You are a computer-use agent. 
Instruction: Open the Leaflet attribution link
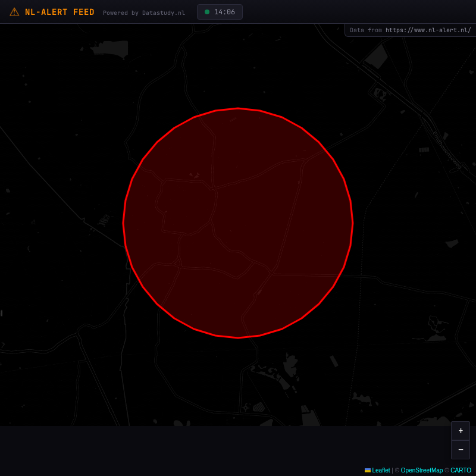(x=381, y=470)
